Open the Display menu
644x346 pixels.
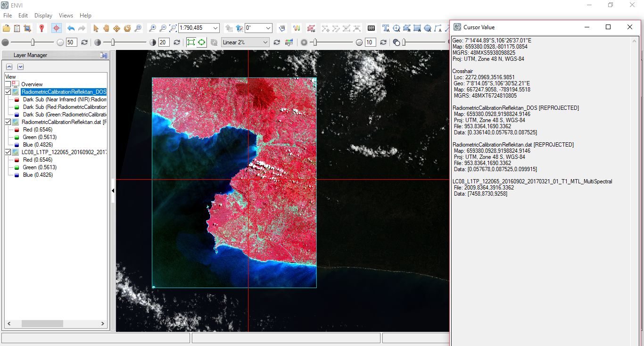point(43,16)
